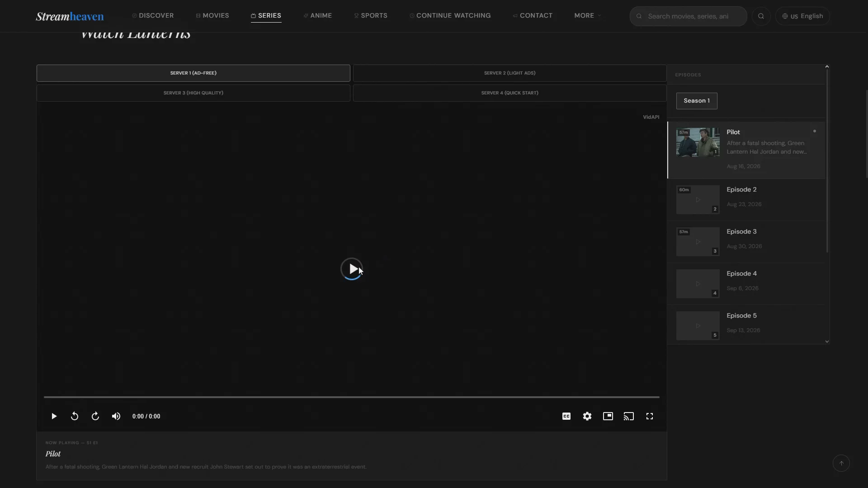Go to the Movies section
This screenshot has height=488, width=868.
coord(212,15)
